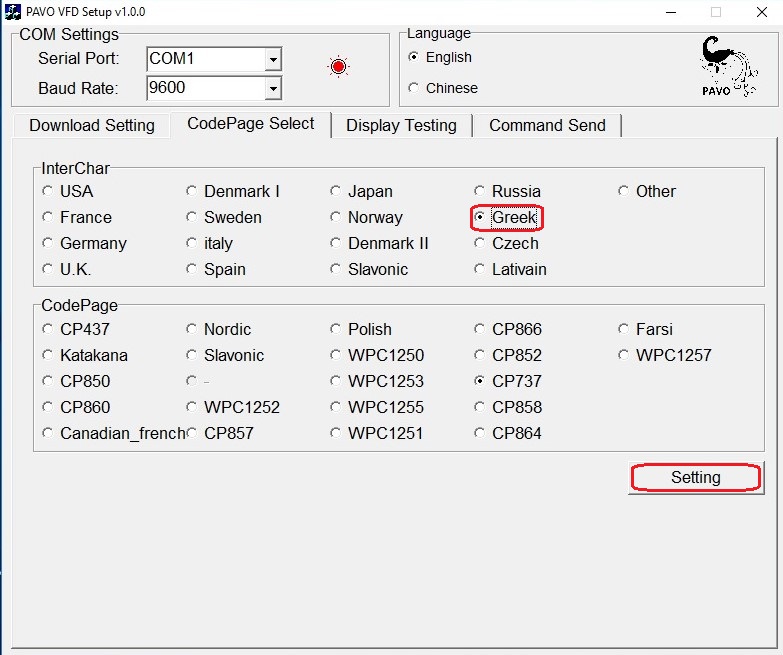Select USA InterChar option
This screenshot has width=783, height=655.
[x=68, y=191]
